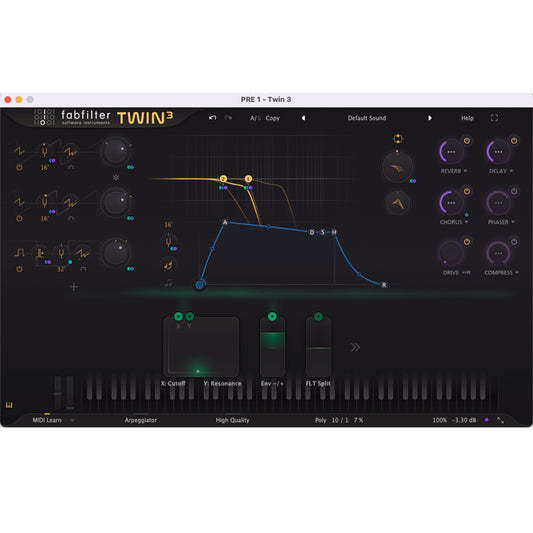Click the master tuning fork icon
This screenshot has height=533, width=533.
(x=168, y=241)
